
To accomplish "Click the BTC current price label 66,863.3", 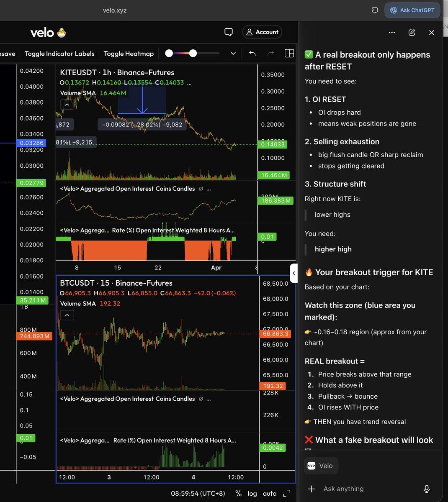I will tap(275, 334).
